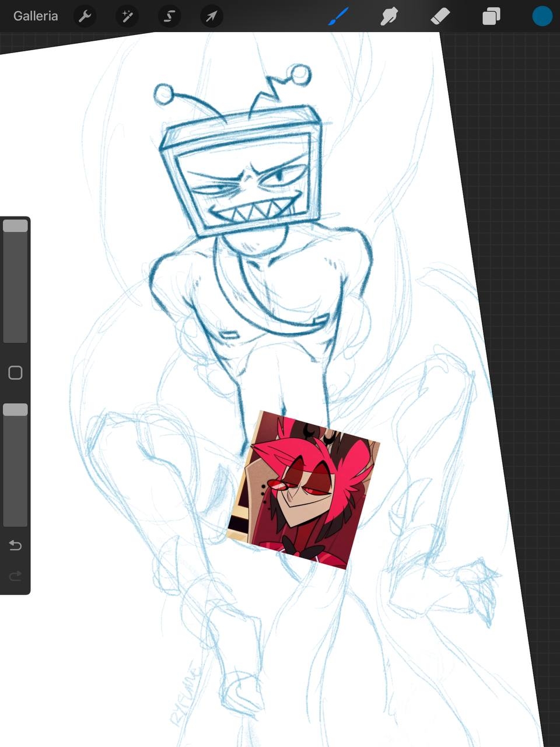
Task: Tap the pasted red-haired character image
Action: click(303, 490)
